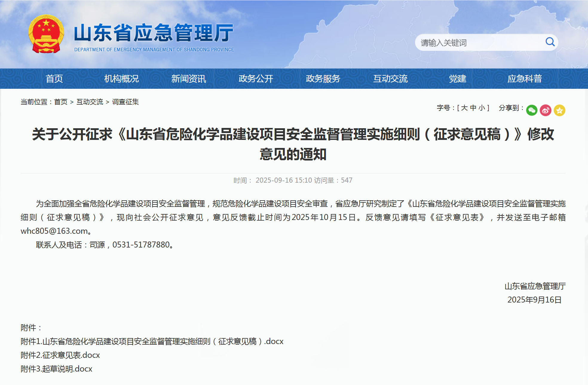Set article font size to 大
Viewport: 588px width, 385px height.
[x=464, y=108]
